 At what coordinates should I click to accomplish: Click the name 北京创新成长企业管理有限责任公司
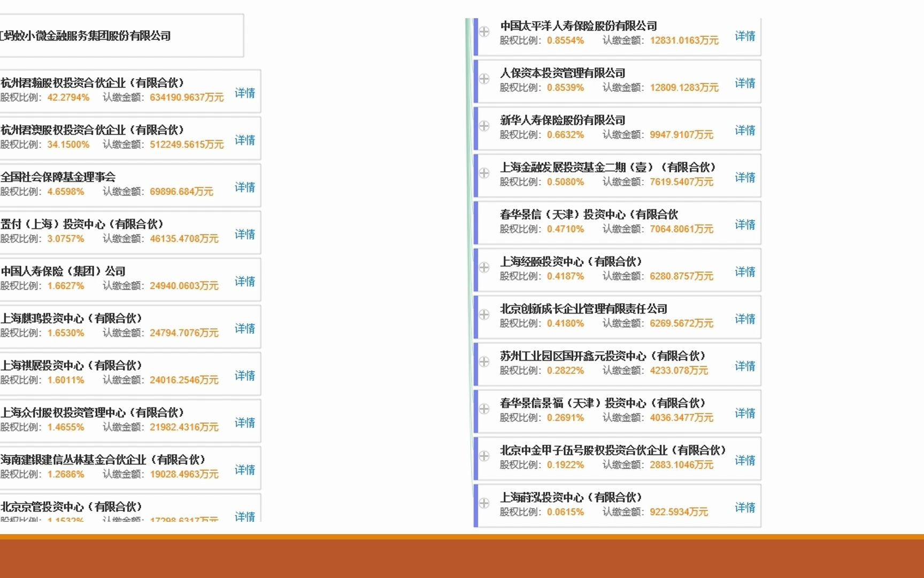[584, 308]
